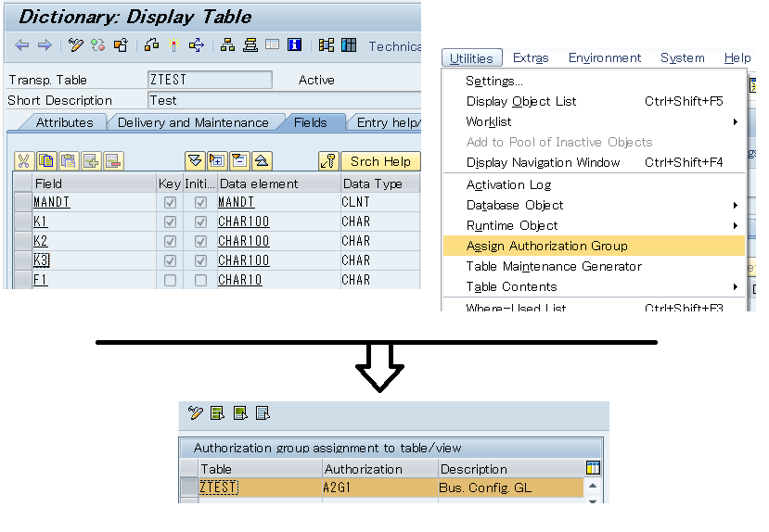This screenshot has height=532, width=769.
Task: Toggle Key checkbox for F1 field
Action: pyautogui.click(x=170, y=280)
